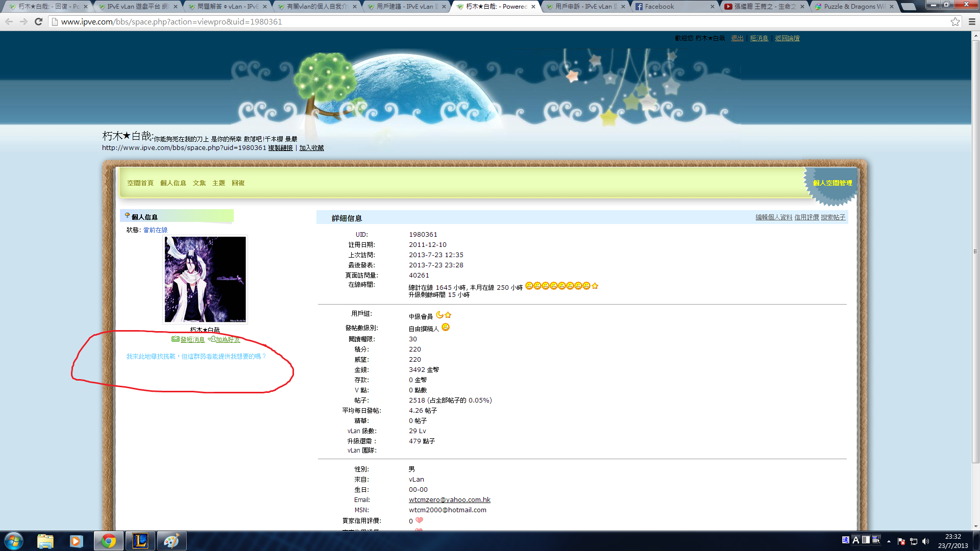Image resolution: width=980 pixels, height=551 pixels.
Task: Click the bookmark star in the address bar
Action: (x=955, y=21)
